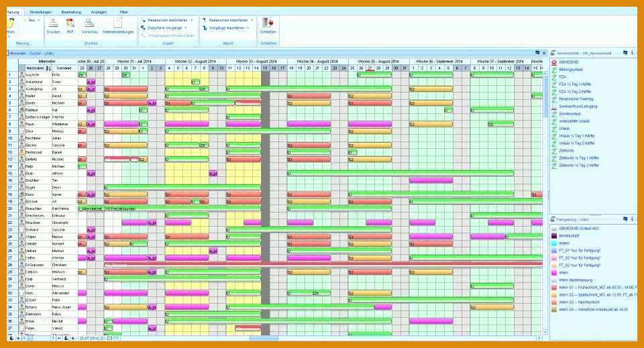The width and height of the screenshot is (644, 348).
Task: Select 'Sonderurlaub' absence type
Action: pos(570,114)
